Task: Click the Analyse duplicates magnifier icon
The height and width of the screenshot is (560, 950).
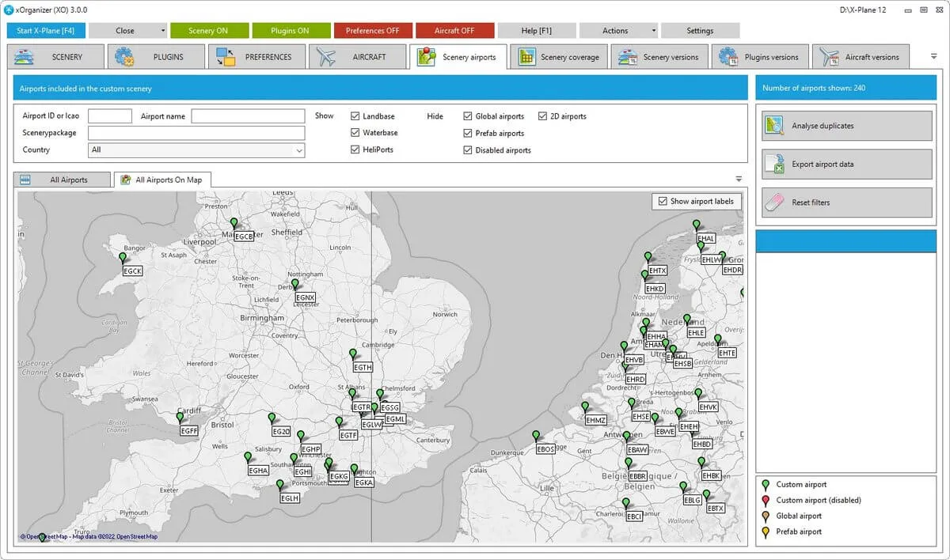Action: click(774, 126)
